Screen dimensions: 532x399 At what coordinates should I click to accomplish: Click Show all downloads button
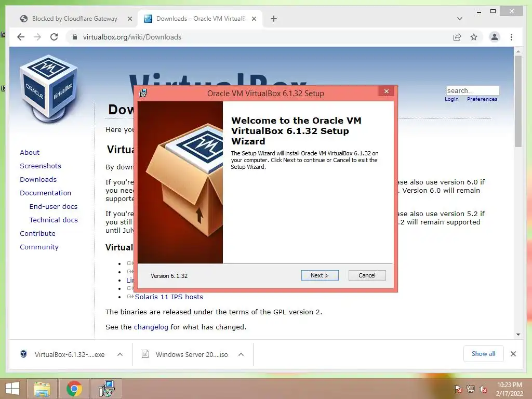(484, 354)
